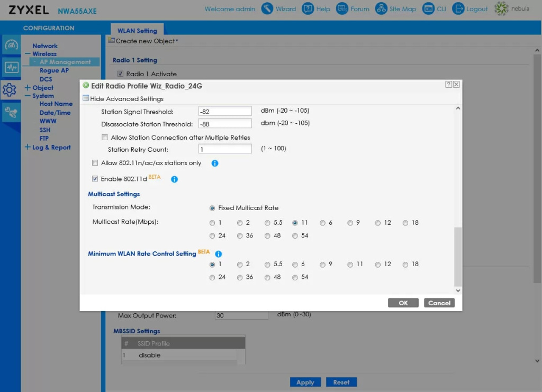Screen dimensions: 542x392
Task: Expand the Object tree node
Action: point(28,88)
